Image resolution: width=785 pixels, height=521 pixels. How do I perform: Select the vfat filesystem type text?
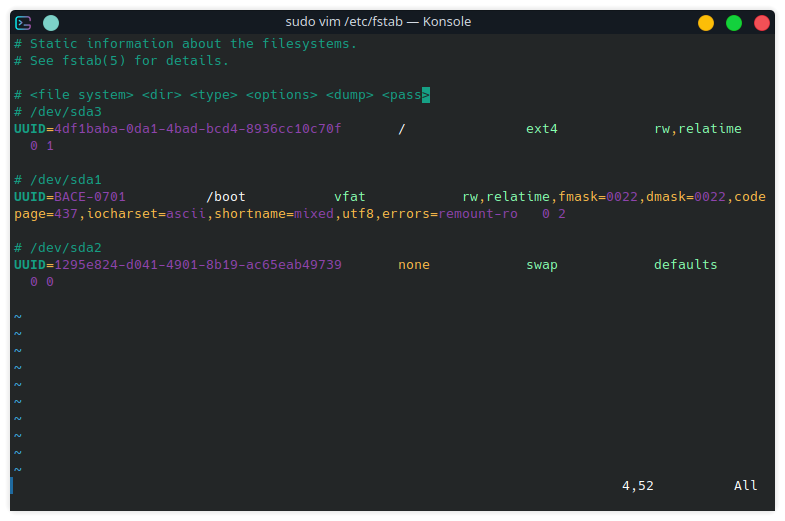pyautogui.click(x=350, y=197)
